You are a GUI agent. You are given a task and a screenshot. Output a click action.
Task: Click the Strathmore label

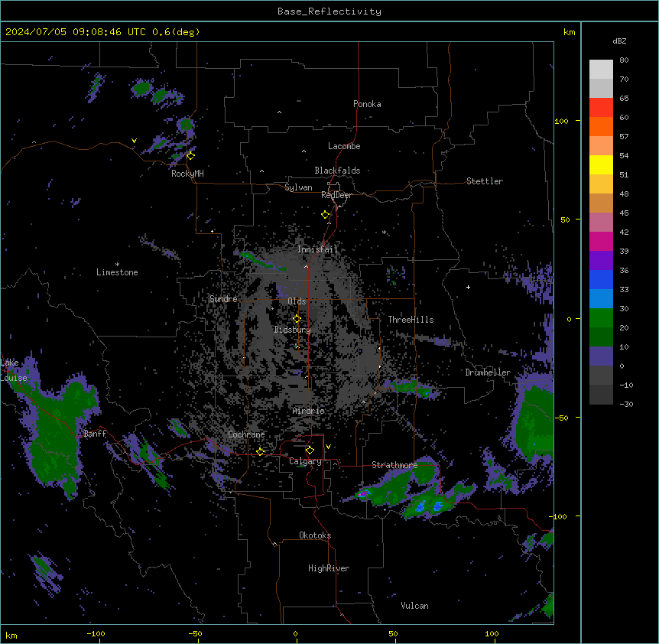[x=394, y=465]
